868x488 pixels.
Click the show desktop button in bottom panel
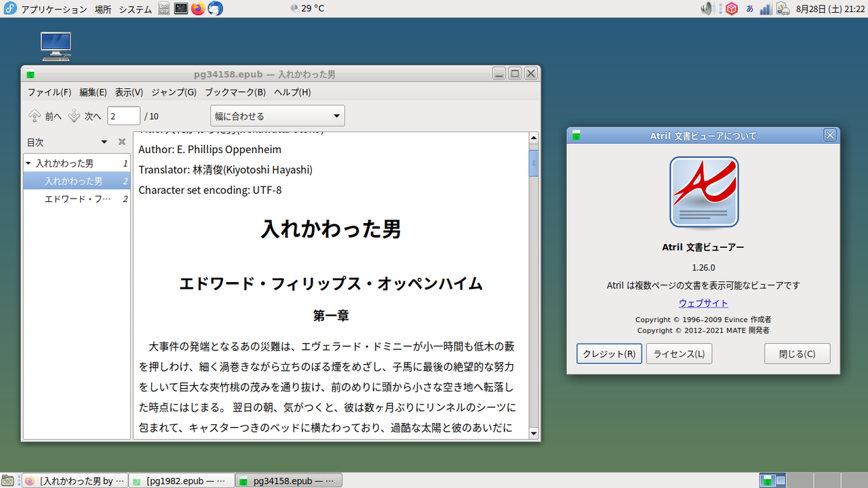pos(9,481)
